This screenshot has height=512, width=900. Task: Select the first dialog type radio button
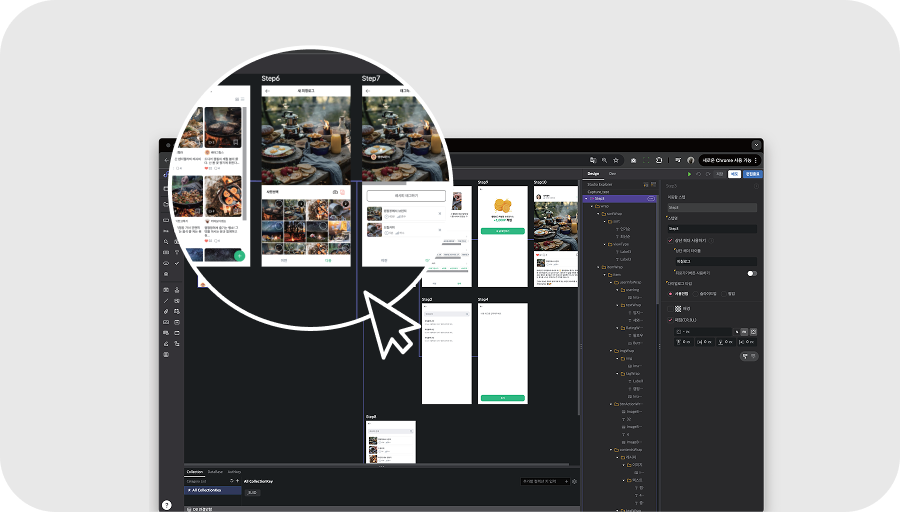click(671, 294)
